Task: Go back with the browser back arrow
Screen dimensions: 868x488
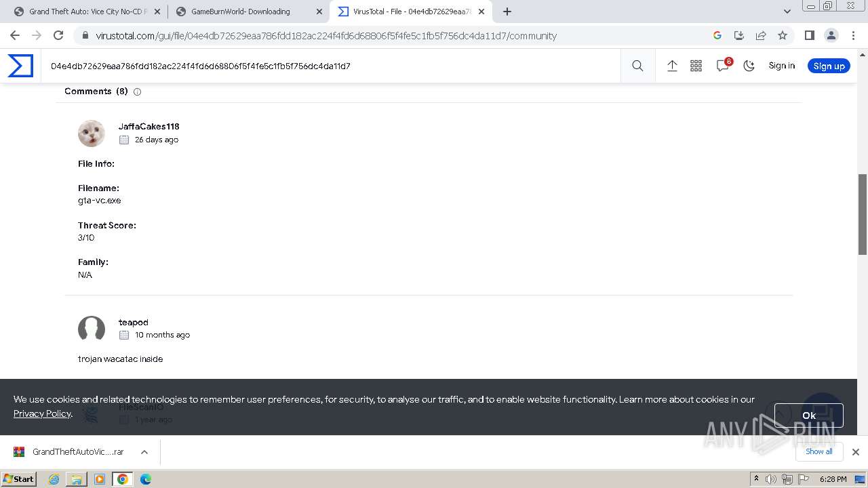Action: click(15, 35)
